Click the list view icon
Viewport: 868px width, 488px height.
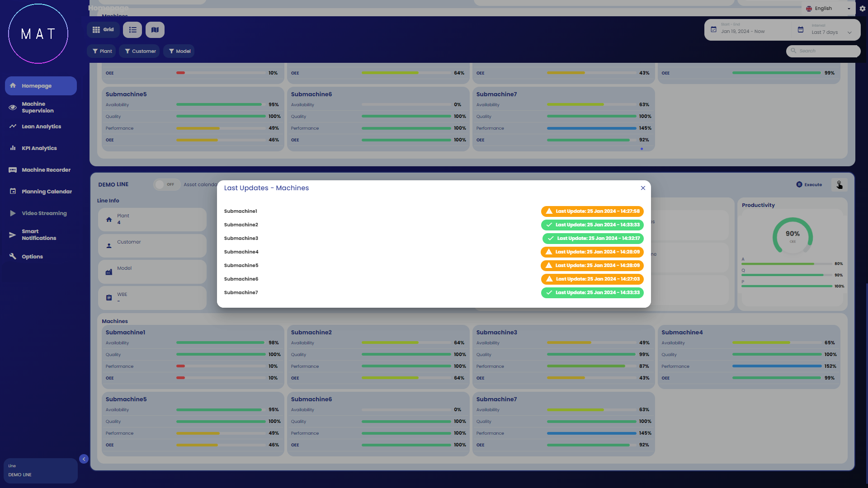(x=132, y=30)
